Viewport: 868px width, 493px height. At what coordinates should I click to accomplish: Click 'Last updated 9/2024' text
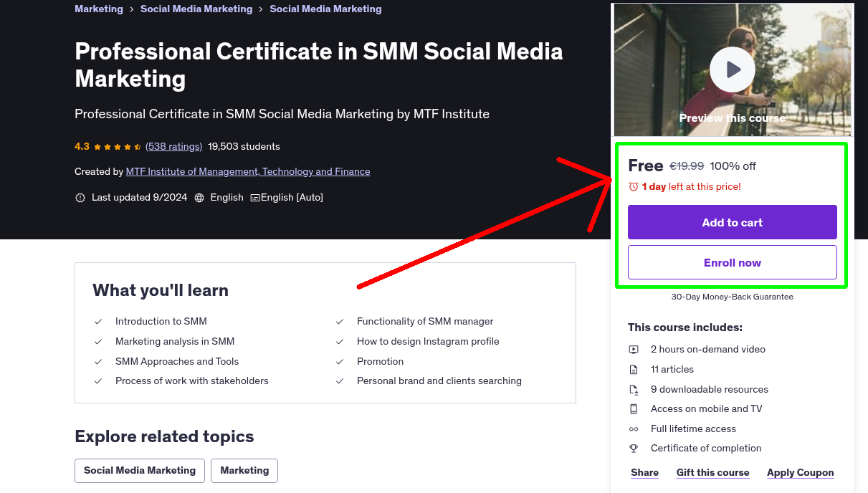coord(139,197)
